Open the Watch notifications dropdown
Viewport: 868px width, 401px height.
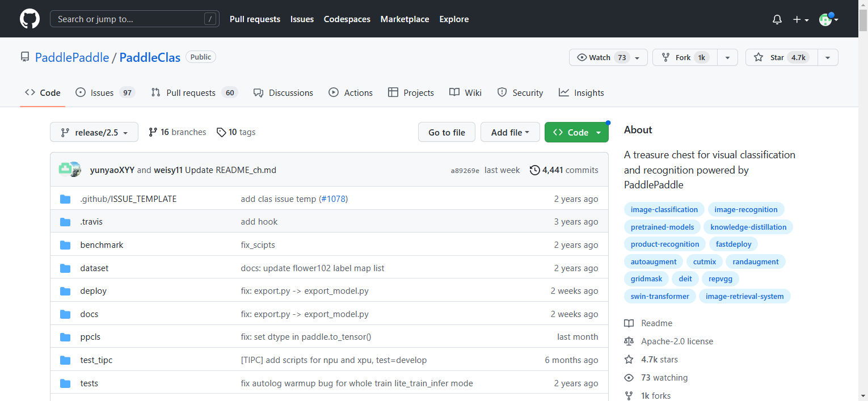[608, 57]
